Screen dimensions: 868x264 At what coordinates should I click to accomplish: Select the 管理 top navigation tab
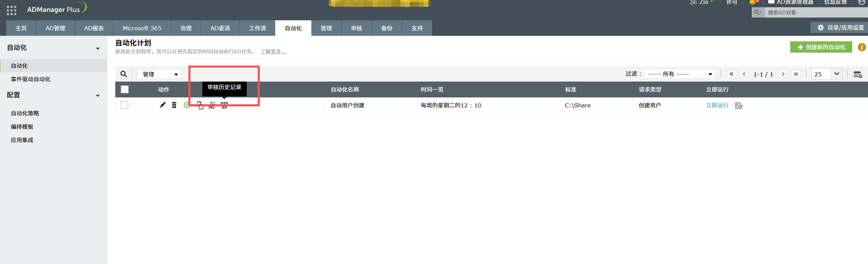click(326, 28)
